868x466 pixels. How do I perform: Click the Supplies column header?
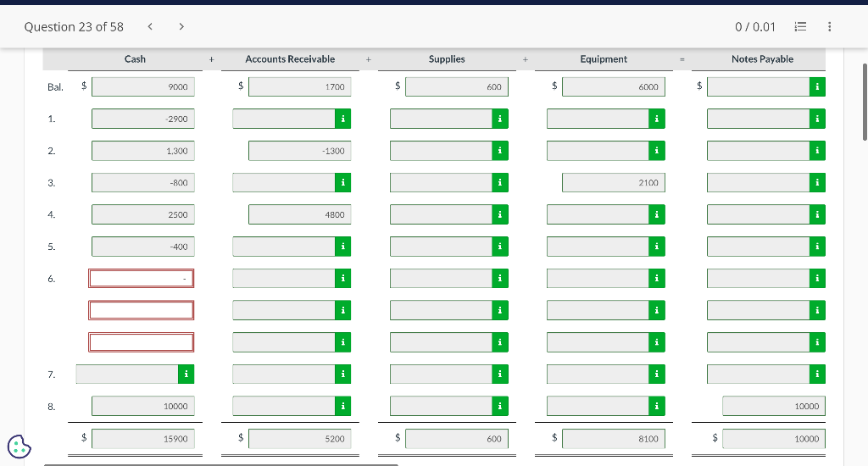(x=447, y=59)
